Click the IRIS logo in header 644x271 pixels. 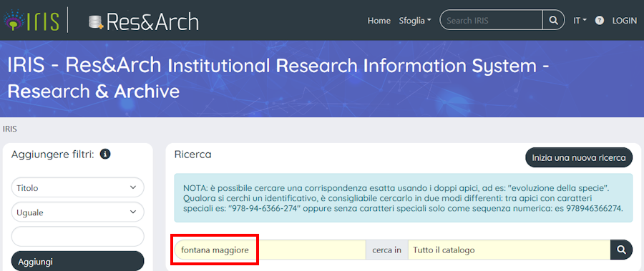pos(31,21)
